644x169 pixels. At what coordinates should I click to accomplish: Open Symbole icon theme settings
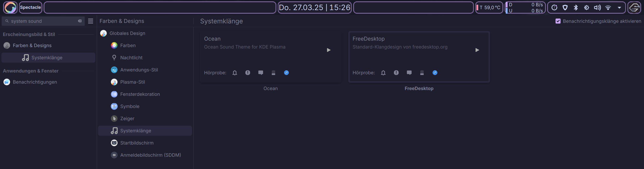point(145,106)
